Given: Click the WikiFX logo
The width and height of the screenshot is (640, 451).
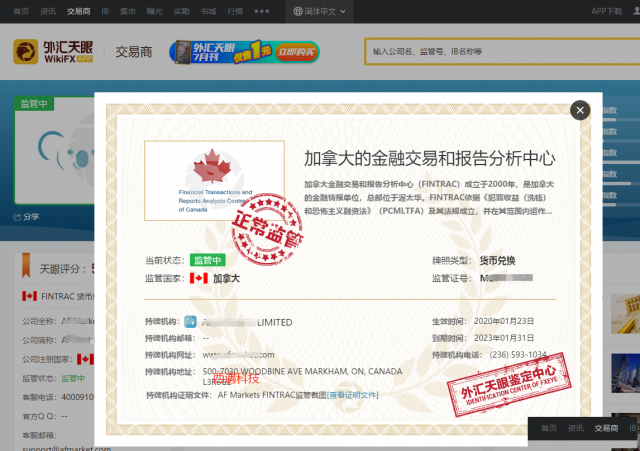Looking at the screenshot, I should (55, 52).
